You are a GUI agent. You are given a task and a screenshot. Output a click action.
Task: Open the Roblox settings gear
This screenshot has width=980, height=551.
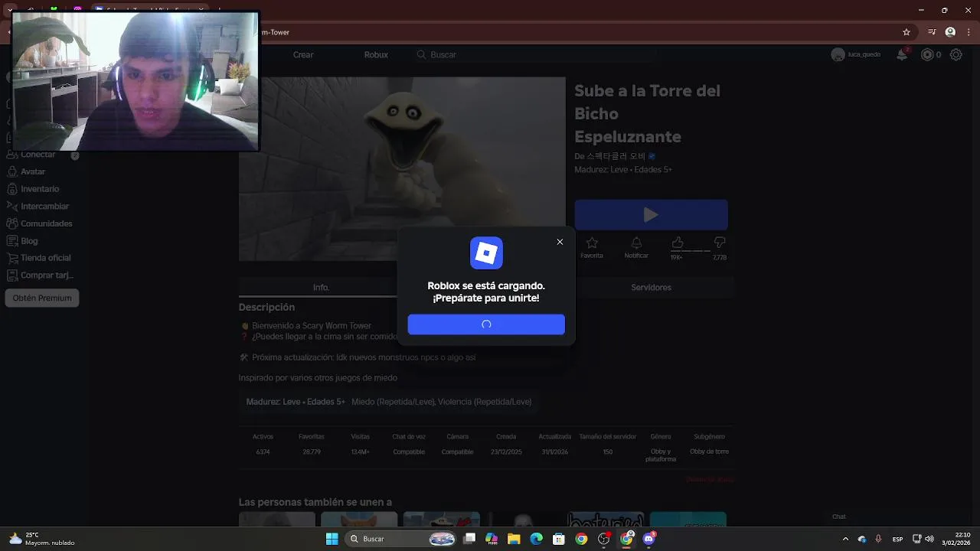955,54
